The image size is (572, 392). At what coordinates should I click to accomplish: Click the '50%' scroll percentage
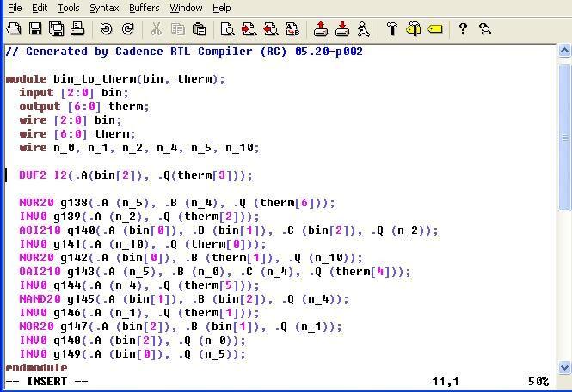pyautogui.click(x=538, y=382)
